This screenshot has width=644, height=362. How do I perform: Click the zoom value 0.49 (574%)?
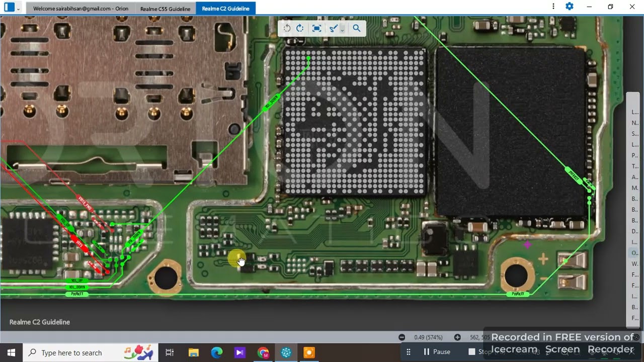tap(428, 337)
